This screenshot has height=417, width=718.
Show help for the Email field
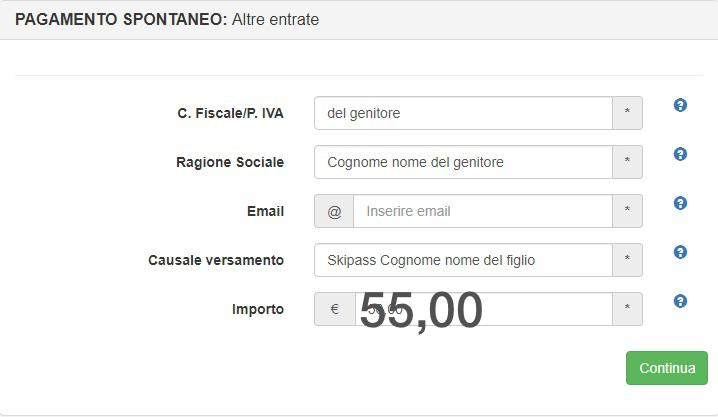[x=680, y=203]
